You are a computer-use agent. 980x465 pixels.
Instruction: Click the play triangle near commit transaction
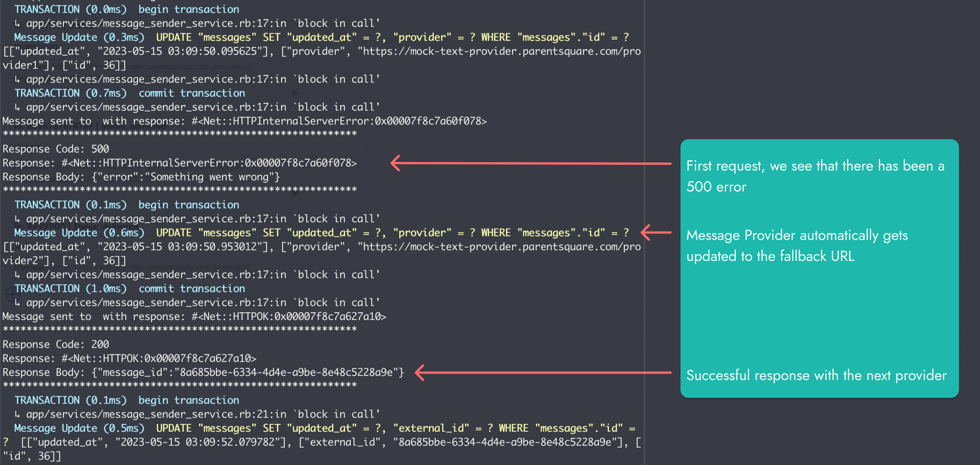[295, 93]
